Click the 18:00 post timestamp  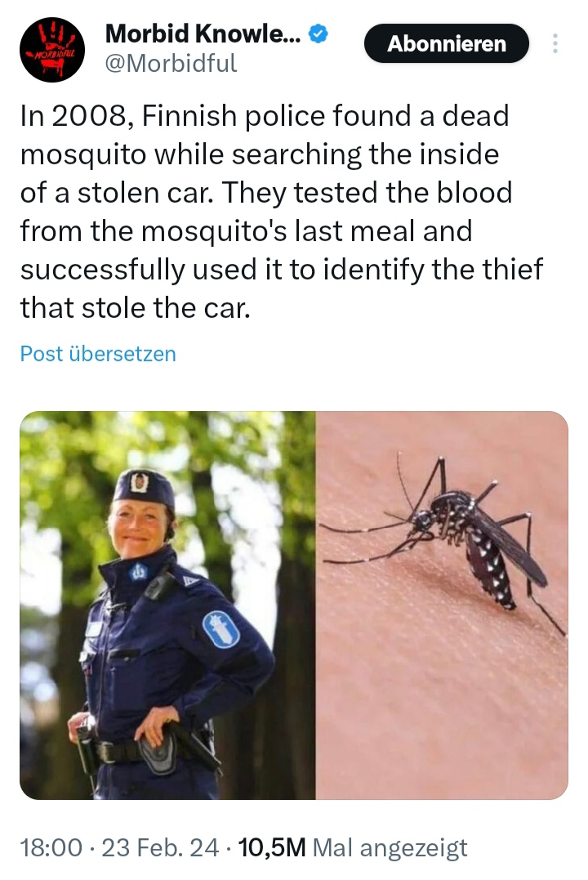pos(51,847)
